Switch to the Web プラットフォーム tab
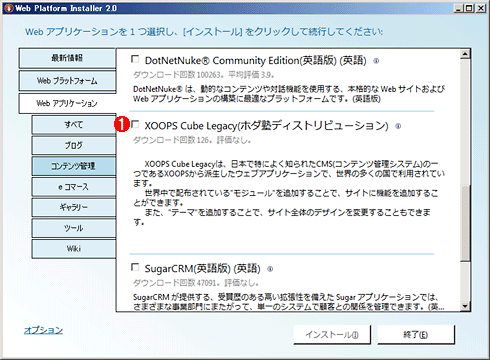 click(67, 81)
